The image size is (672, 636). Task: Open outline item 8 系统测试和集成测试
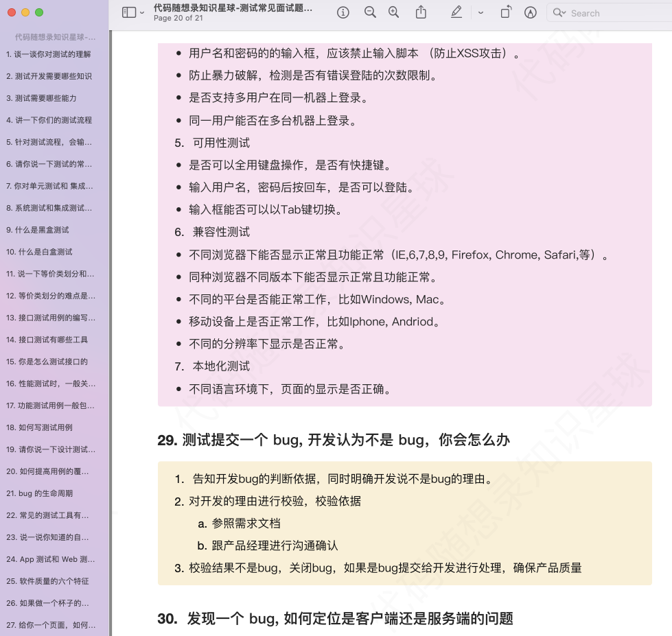click(49, 208)
